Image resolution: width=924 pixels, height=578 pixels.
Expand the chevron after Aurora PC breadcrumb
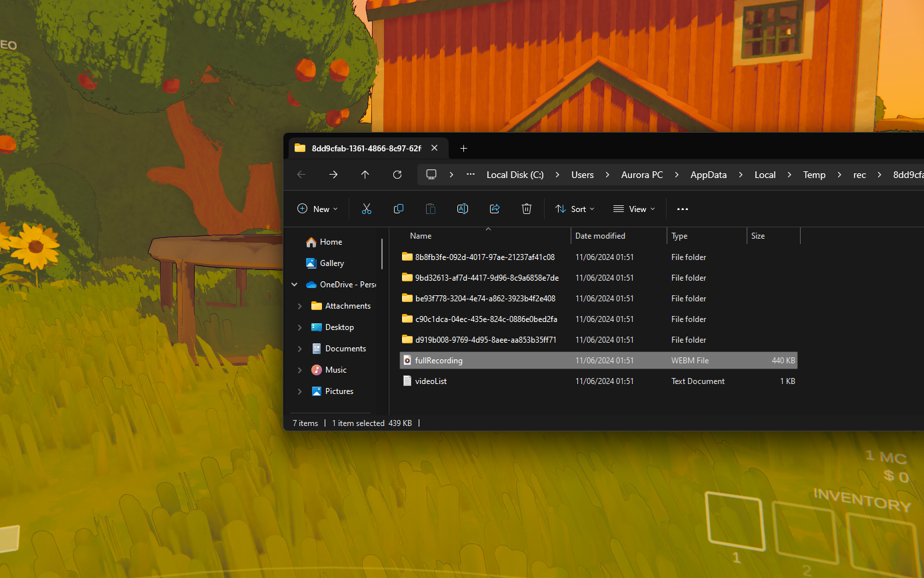coord(677,175)
